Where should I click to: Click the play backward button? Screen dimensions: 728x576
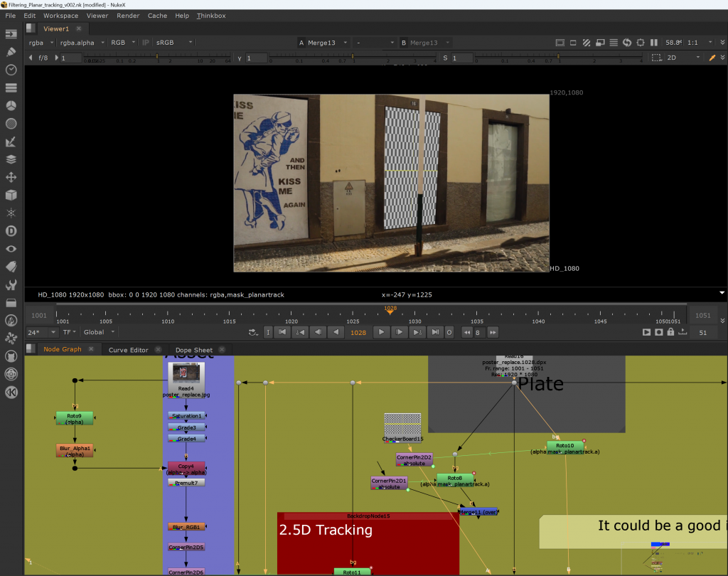(x=336, y=332)
